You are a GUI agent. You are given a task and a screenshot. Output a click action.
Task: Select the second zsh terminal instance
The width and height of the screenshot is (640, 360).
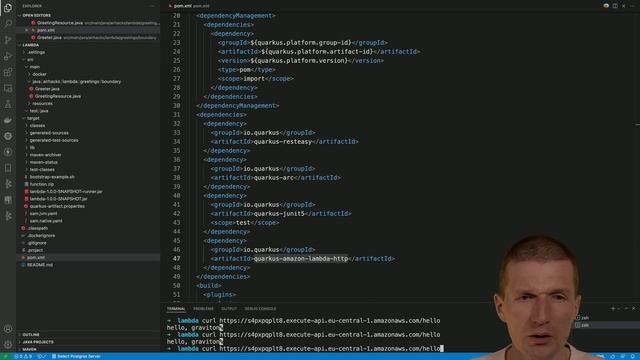tap(585, 325)
